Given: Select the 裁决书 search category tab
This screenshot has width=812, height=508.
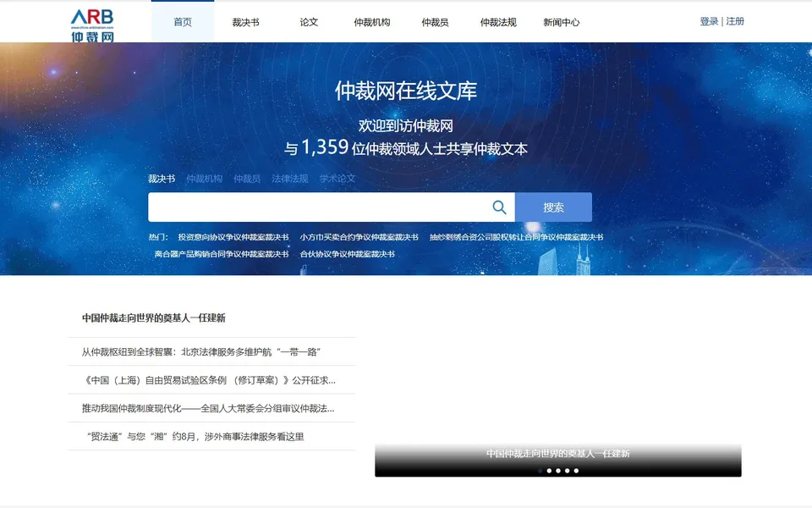Looking at the screenshot, I should pyautogui.click(x=162, y=179).
